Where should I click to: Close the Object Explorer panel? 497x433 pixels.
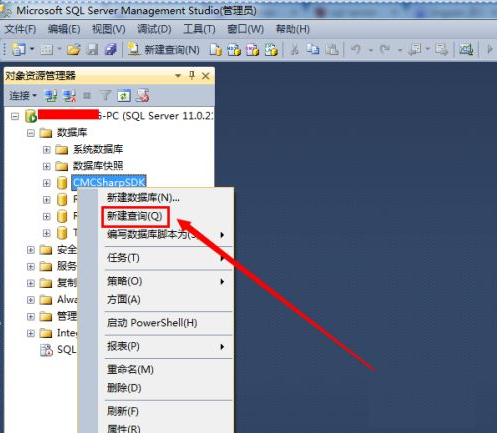point(206,76)
